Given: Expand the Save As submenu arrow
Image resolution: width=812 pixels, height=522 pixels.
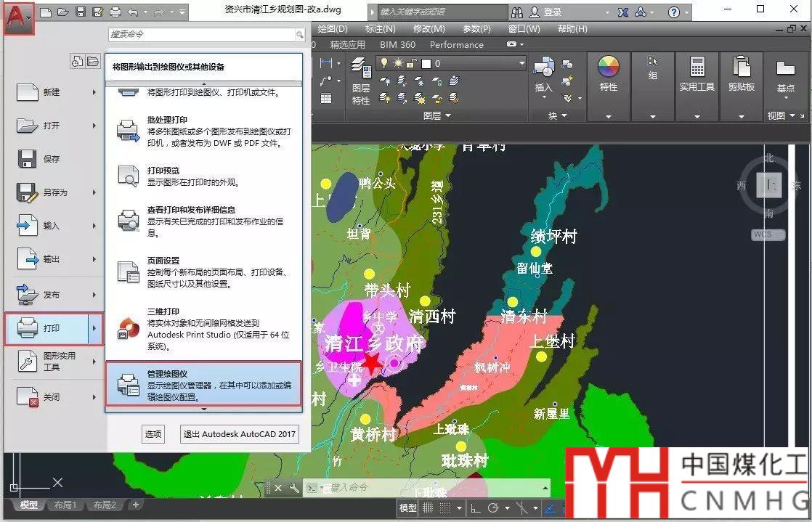Looking at the screenshot, I should [x=94, y=192].
